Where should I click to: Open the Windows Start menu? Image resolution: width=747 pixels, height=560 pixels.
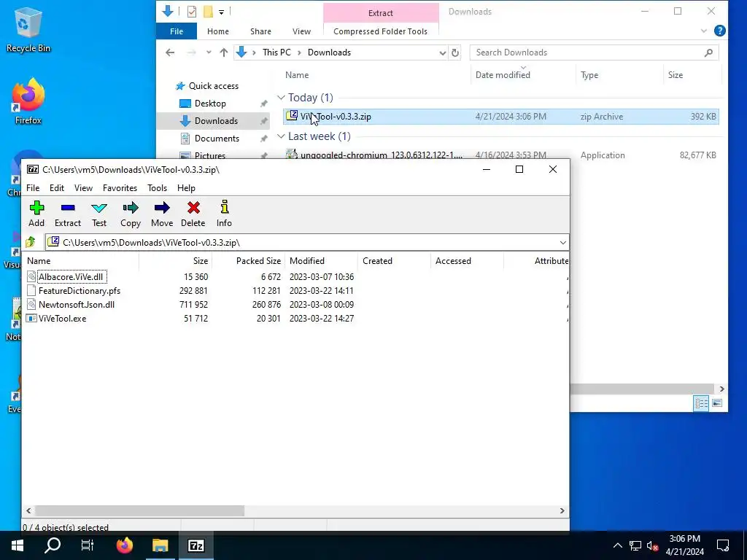pos(18,545)
